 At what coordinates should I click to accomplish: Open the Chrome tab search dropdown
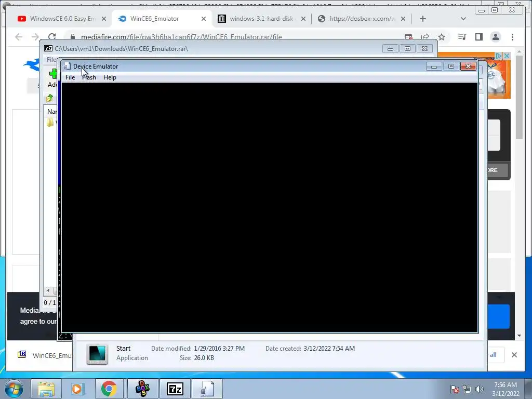pyautogui.click(x=463, y=19)
